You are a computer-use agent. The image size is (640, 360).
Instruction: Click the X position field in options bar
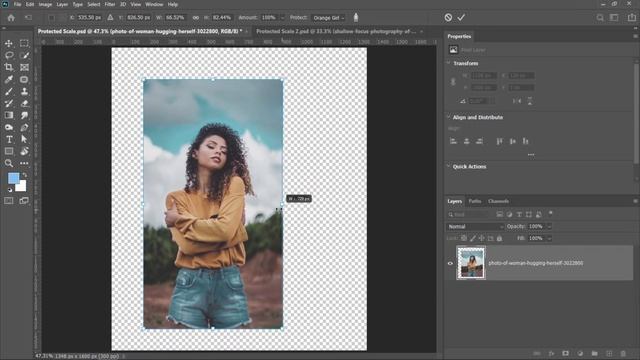pos(89,18)
